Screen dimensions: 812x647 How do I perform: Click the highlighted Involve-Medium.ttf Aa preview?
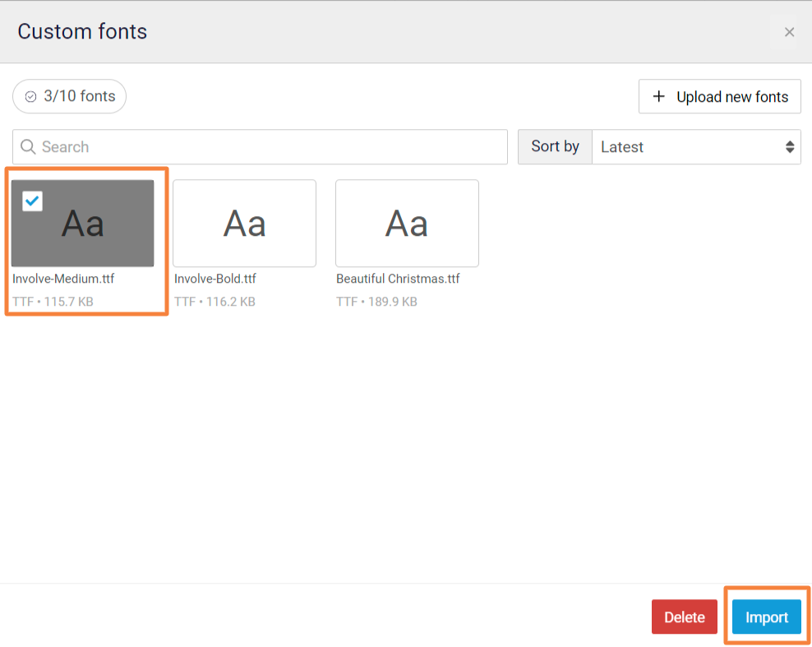(x=83, y=224)
